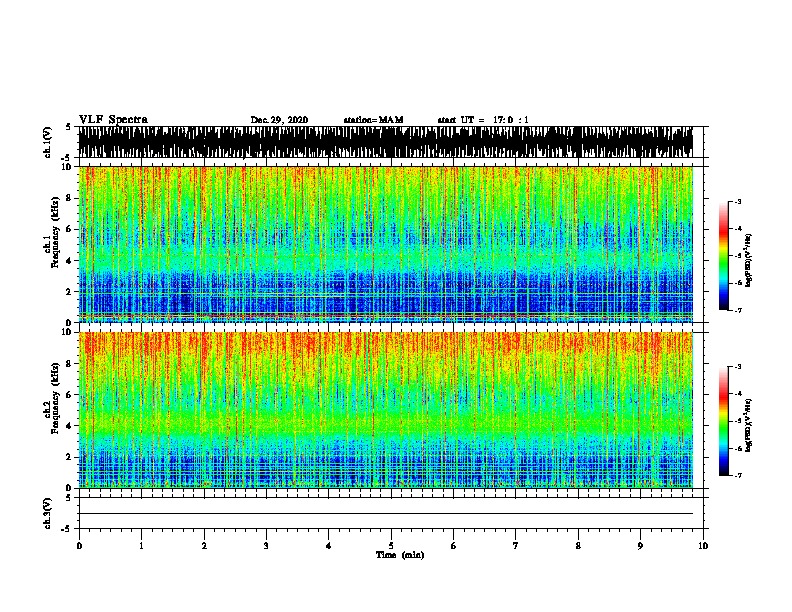Click the ch.1 colorbar PSD unit label
The height and width of the screenshot is (612, 792).
749,261
